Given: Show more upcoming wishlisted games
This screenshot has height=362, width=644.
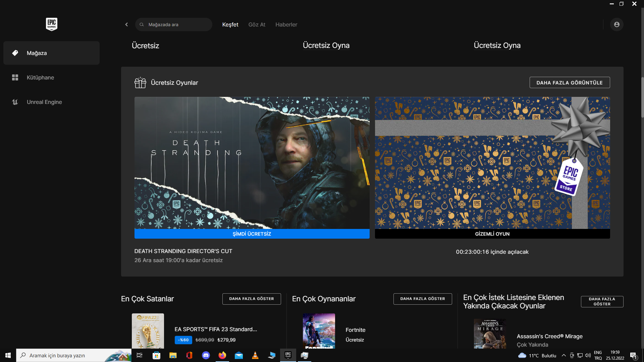Looking at the screenshot, I should 602,301.
